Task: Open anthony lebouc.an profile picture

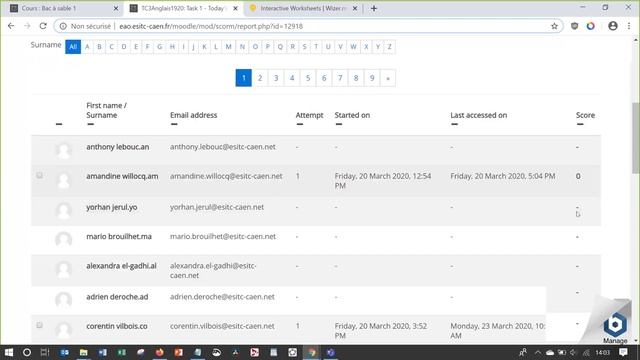Action: point(64,151)
